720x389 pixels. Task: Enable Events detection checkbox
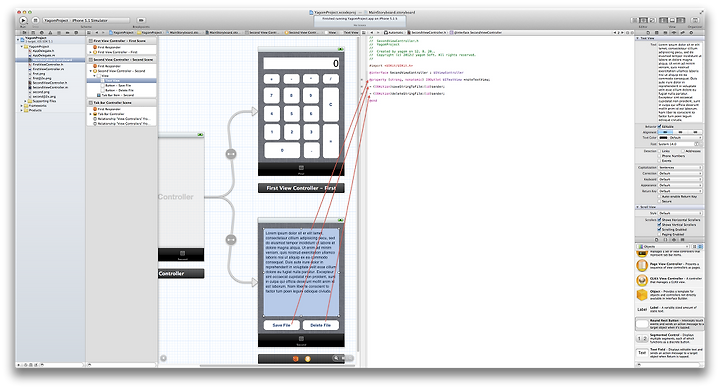click(x=660, y=161)
